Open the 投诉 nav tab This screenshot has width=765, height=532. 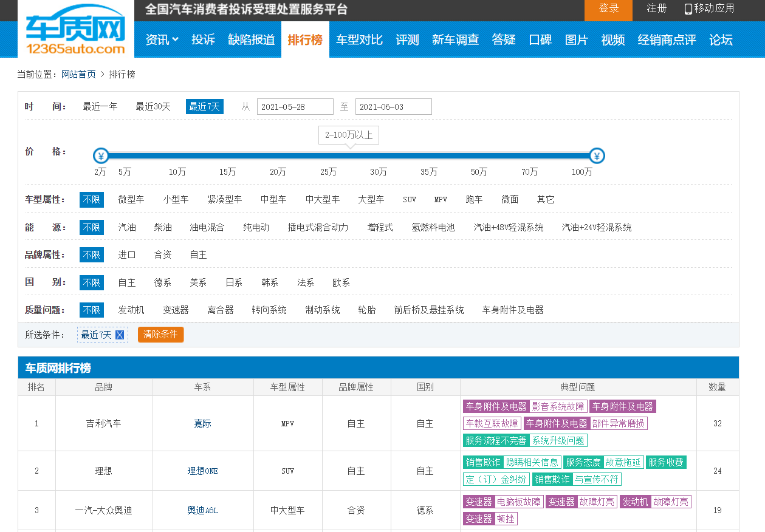(204, 39)
